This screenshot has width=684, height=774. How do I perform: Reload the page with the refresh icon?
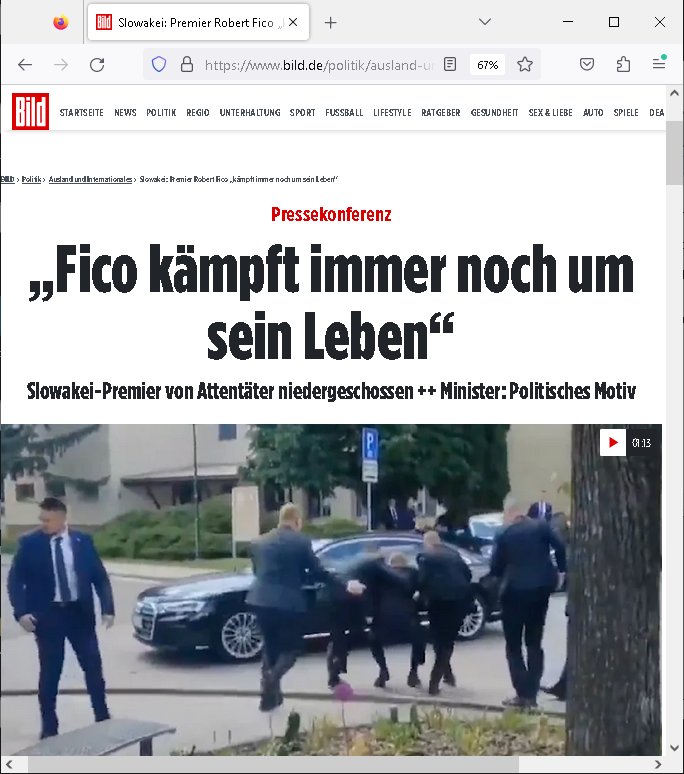coord(97,65)
